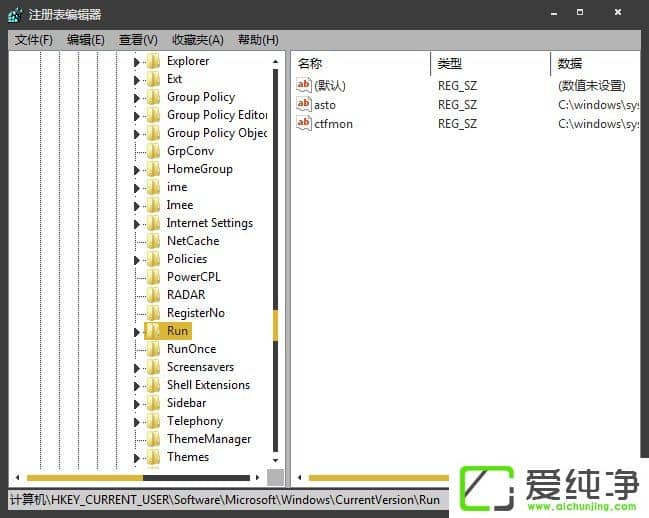The width and height of the screenshot is (649, 518).
Task: Click the ab string icon beside ctfmon
Action: (x=304, y=124)
